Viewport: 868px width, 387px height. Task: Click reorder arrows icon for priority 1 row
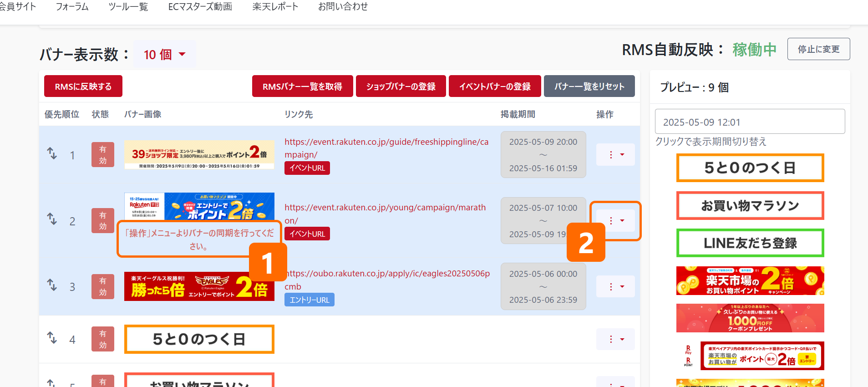52,153
